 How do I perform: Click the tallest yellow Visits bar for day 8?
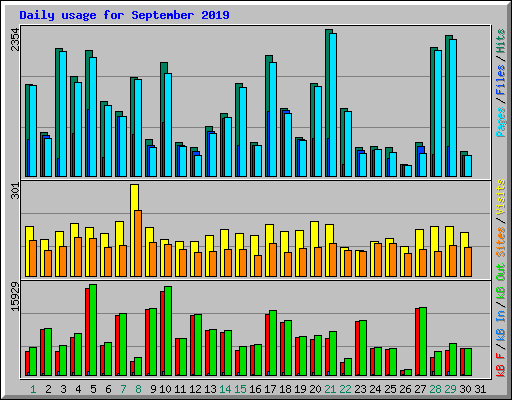(134, 230)
